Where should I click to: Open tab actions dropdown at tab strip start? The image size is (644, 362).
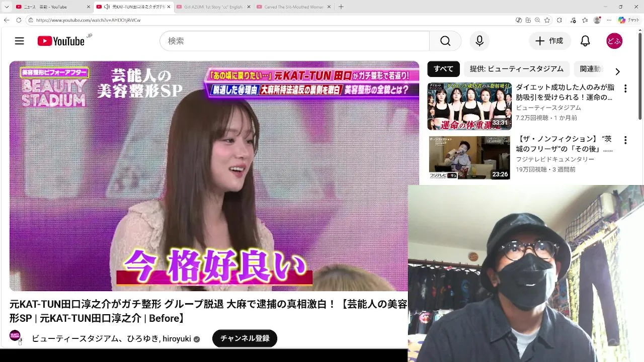[x=7, y=7]
